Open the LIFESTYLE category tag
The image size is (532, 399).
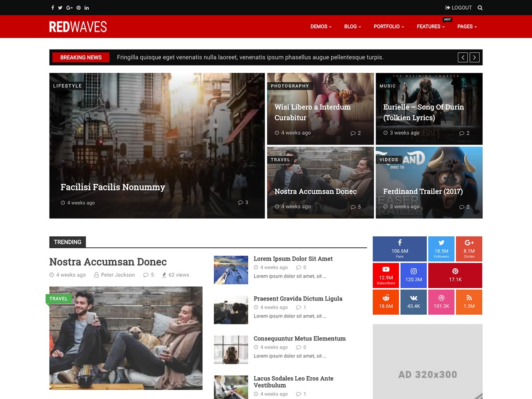coord(67,86)
